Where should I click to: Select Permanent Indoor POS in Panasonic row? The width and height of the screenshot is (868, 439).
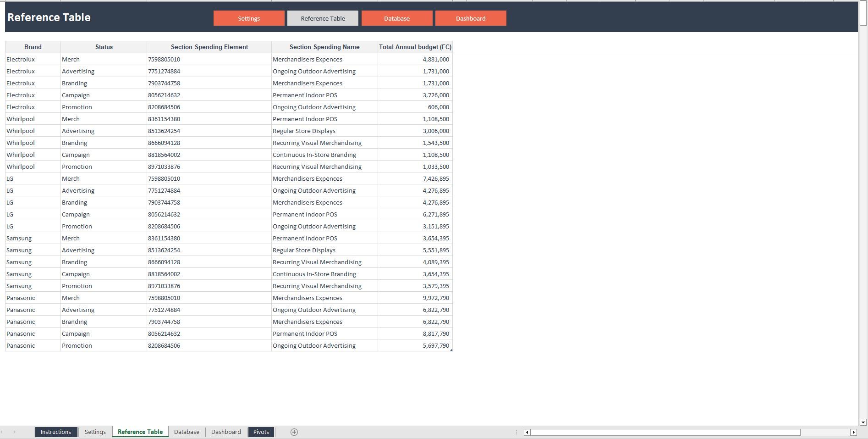pos(324,333)
